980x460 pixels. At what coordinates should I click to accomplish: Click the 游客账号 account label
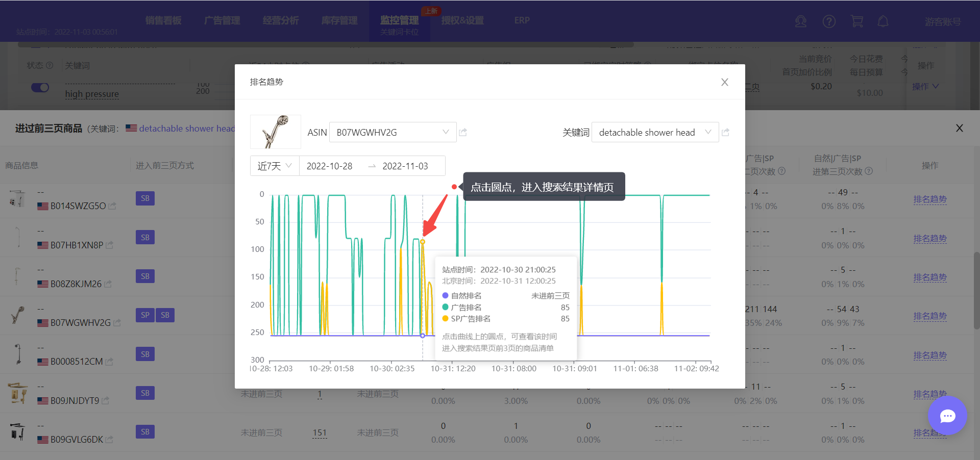coord(943,22)
